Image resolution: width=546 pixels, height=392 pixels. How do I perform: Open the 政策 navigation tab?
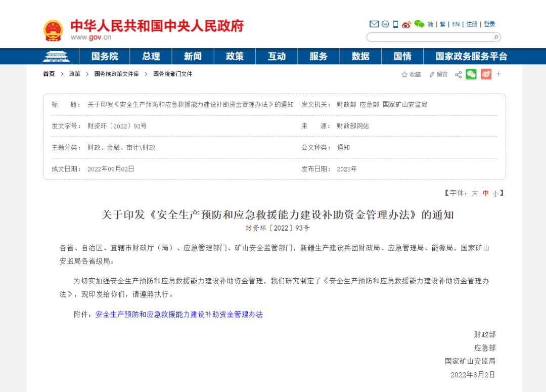tap(235, 56)
